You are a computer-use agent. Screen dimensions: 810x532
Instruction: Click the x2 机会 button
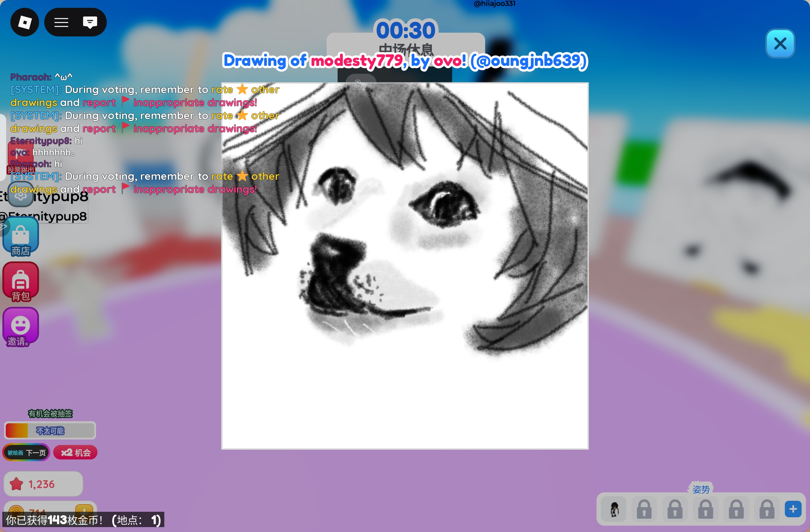[x=76, y=452]
